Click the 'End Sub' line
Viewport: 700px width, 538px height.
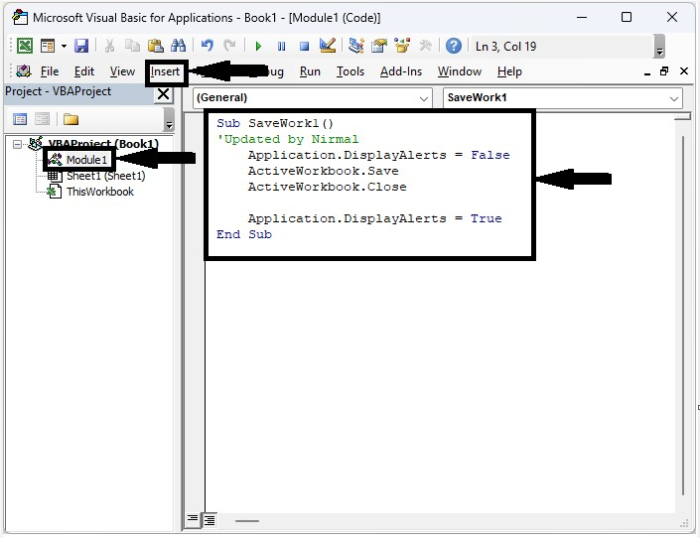coord(244,234)
